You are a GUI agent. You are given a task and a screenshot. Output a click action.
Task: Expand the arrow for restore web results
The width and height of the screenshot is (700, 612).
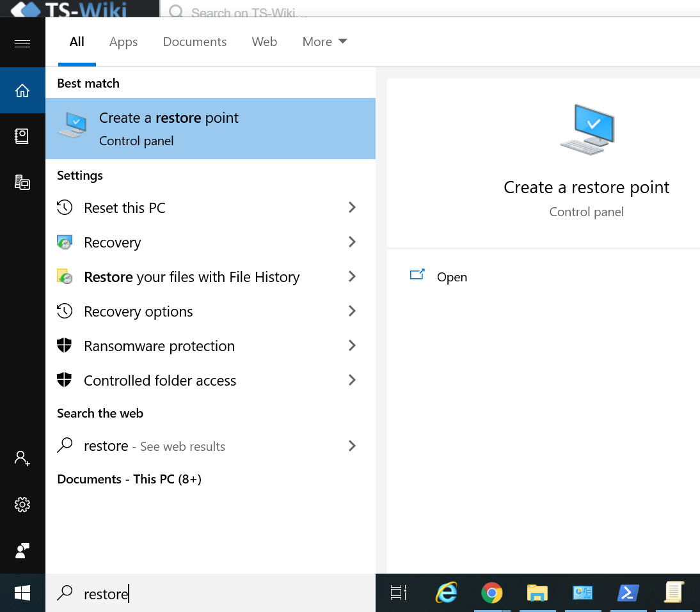pyautogui.click(x=351, y=446)
